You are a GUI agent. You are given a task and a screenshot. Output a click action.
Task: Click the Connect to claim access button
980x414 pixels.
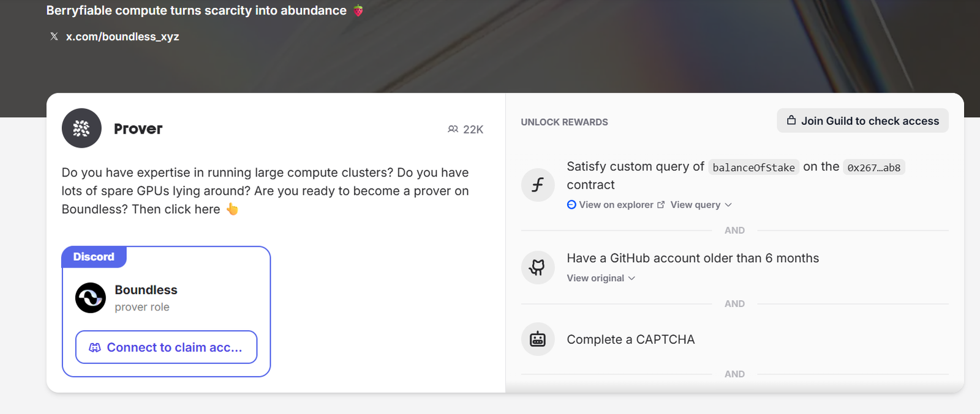[x=166, y=347]
